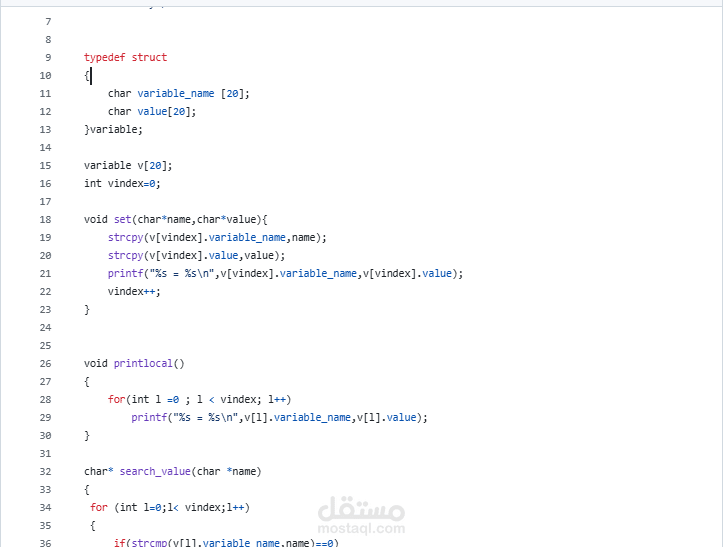Click line number 21 in the gutter
The width and height of the screenshot is (724, 547).
pos(45,274)
